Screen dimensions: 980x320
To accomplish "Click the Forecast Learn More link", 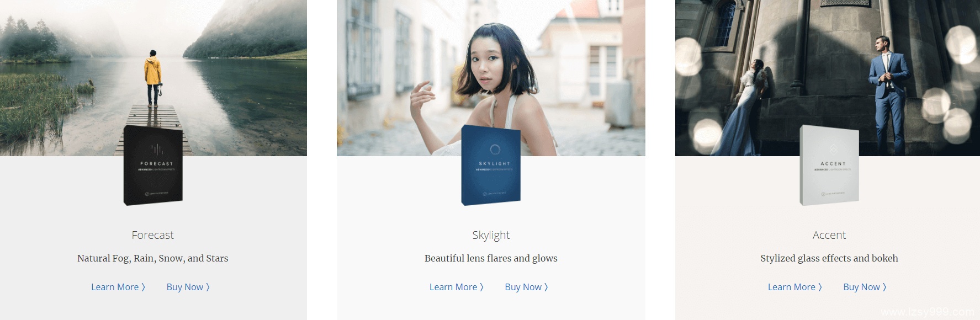I will click(118, 287).
